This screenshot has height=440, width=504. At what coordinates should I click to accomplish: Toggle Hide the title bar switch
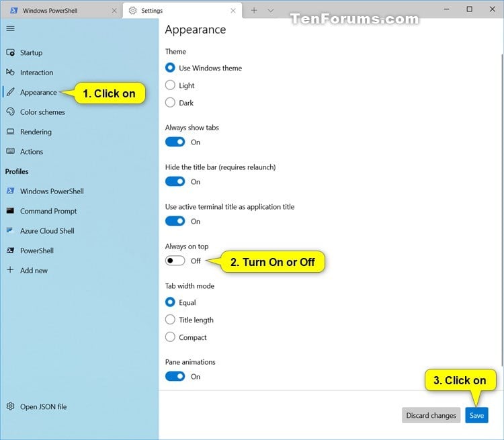[x=175, y=181]
